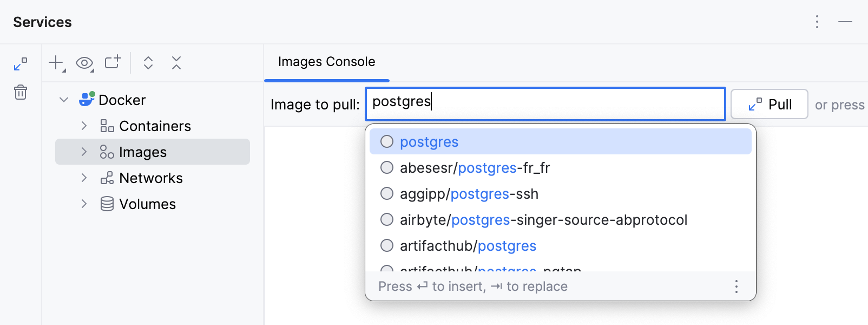Image resolution: width=868 pixels, height=325 pixels.
Task: Click the Docker whale service icon
Action: pyautogui.click(x=88, y=100)
